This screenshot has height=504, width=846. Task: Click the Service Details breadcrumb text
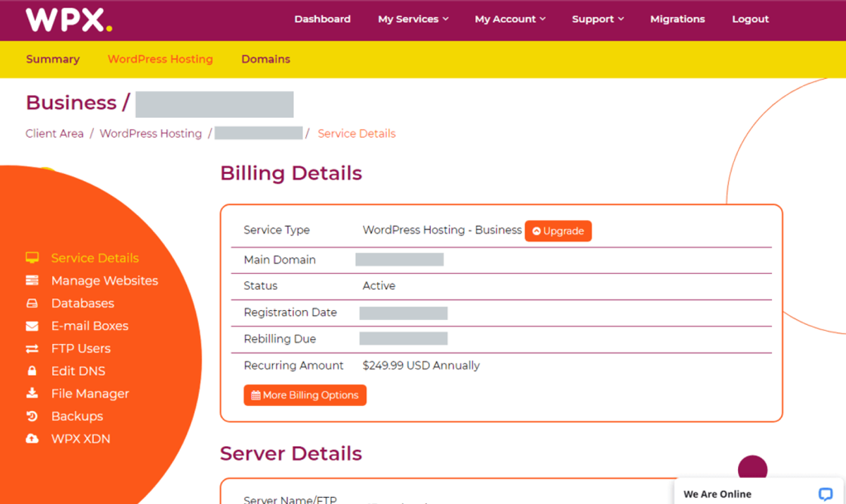357,133
